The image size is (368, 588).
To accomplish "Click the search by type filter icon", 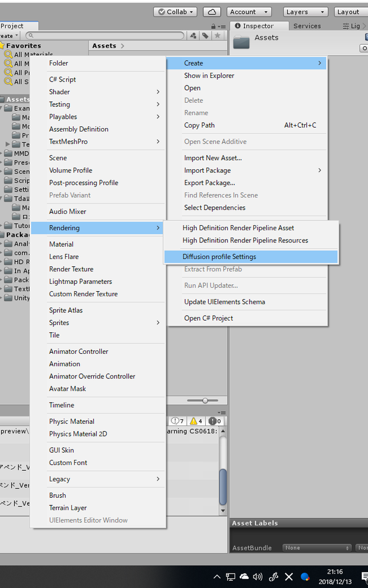I will [x=193, y=36].
